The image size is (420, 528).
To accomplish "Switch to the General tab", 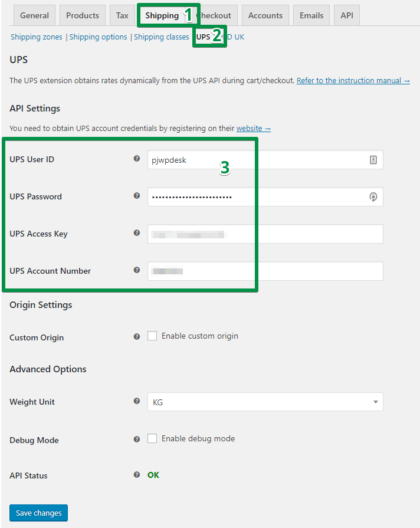I will click(x=34, y=15).
